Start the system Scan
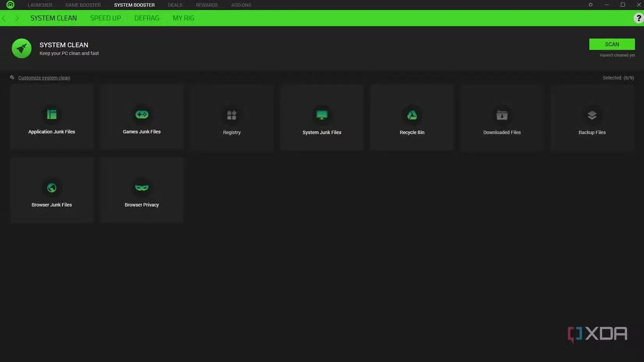644x362 pixels. 612,44
